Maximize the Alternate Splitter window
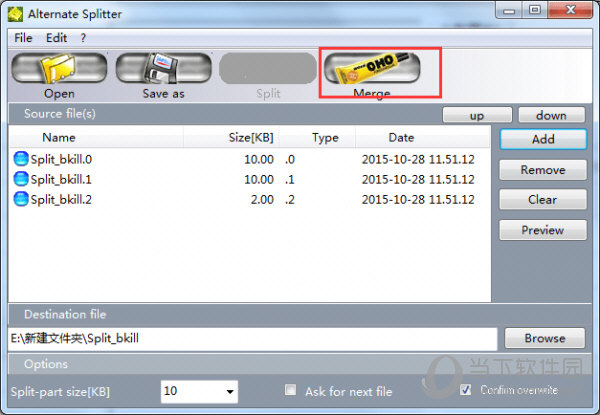The image size is (600, 415). click(x=535, y=10)
